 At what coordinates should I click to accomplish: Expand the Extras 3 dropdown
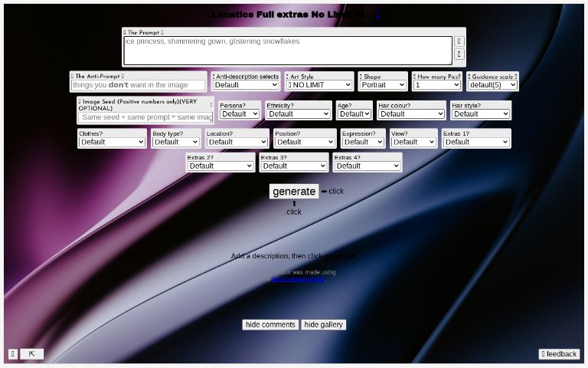tap(294, 166)
